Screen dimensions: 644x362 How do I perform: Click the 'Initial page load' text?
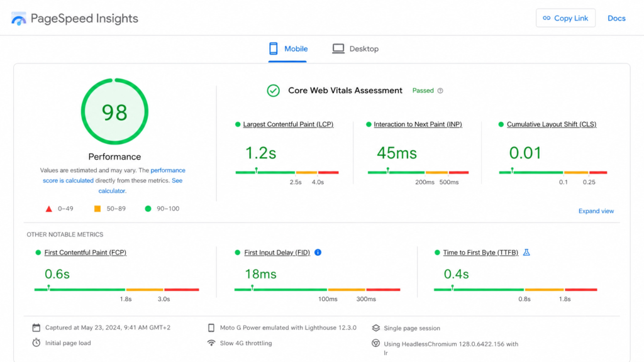68,343
